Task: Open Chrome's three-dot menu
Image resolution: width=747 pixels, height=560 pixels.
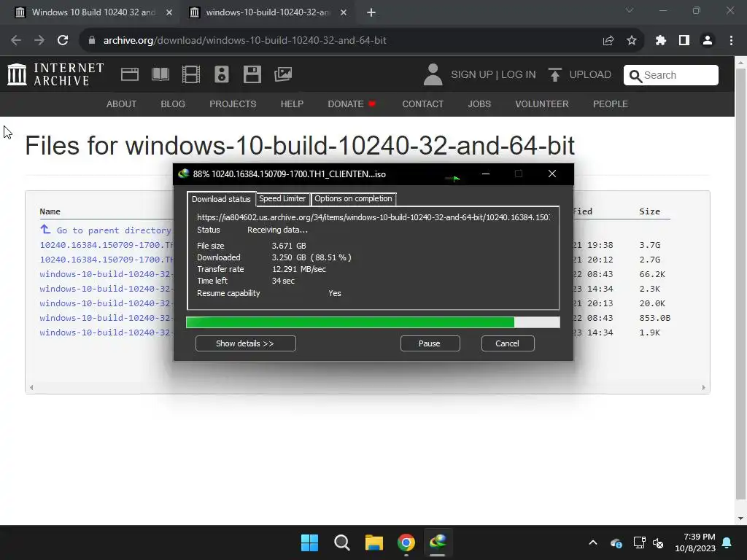Action: click(731, 41)
